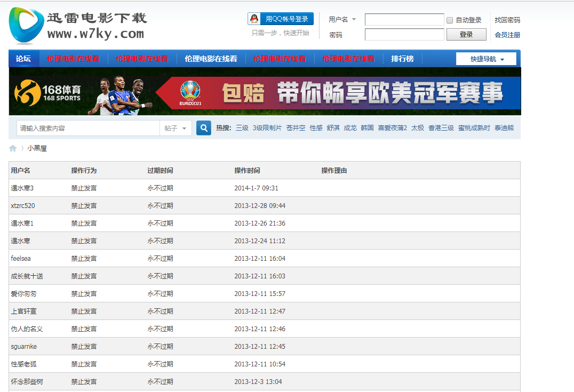
Task: Open user 遇水寒3 profile
Action: (x=22, y=188)
